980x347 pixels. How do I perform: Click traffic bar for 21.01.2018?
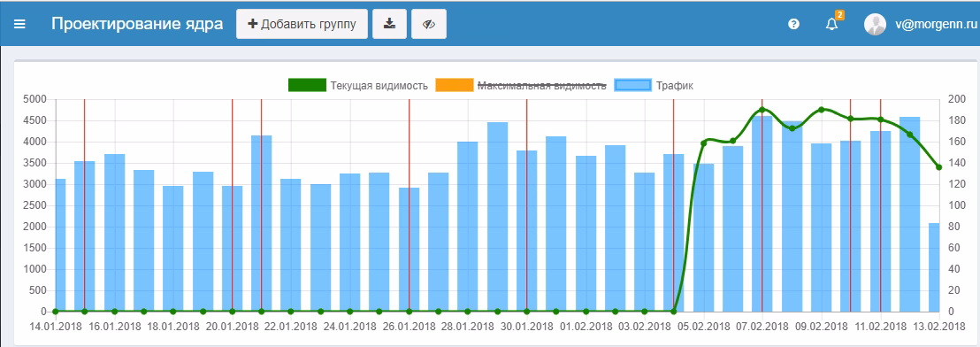(261, 223)
